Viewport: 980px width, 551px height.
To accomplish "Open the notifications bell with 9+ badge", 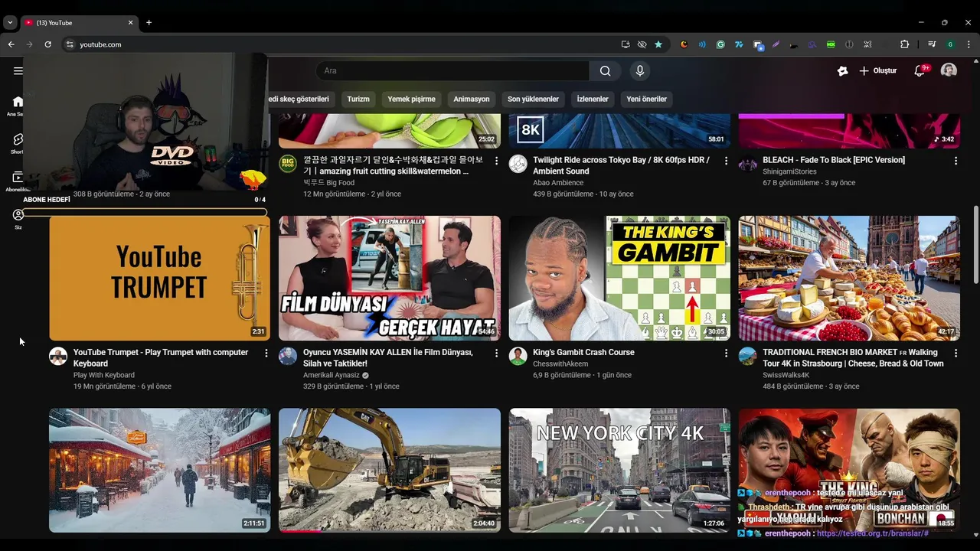I will pyautogui.click(x=920, y=70).
